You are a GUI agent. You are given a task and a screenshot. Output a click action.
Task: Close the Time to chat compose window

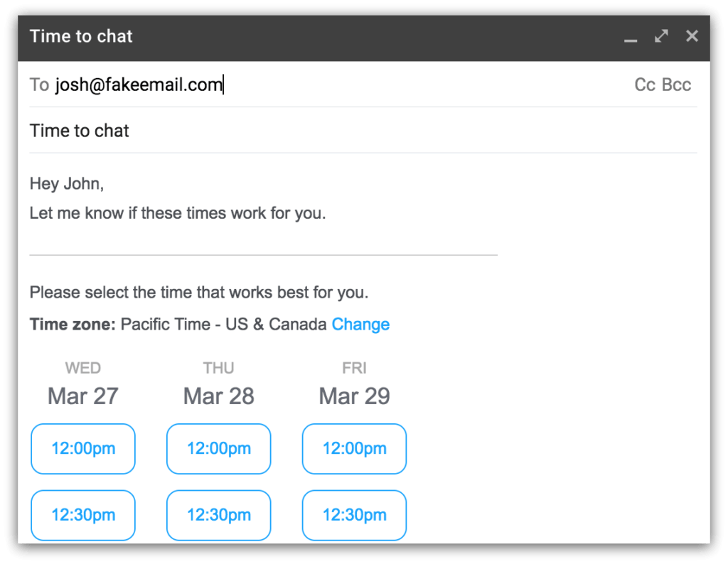pos(692,36)
